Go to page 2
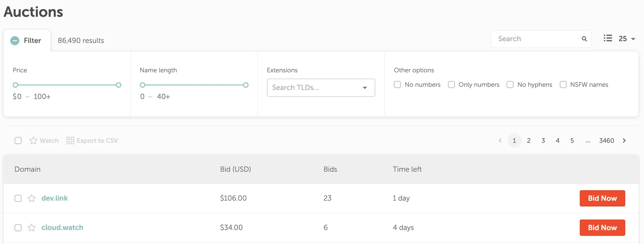The image size is (644, 244). [529, 141]
